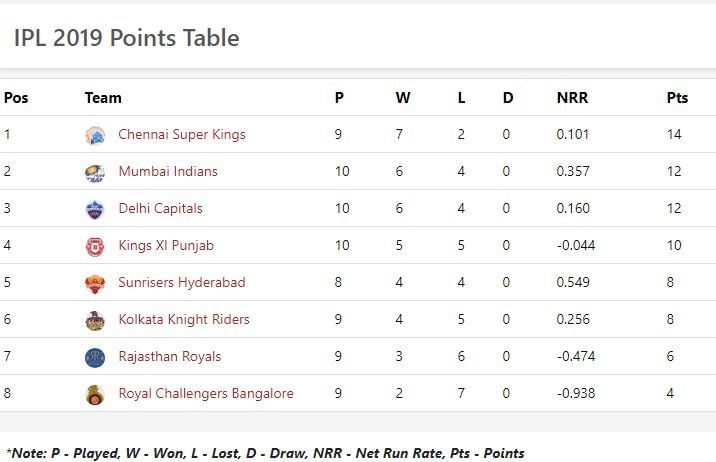Click the Delhi Capitals logo icon
Image resolution: width=716 pixels, height=462 pixels.
click(x=95, y=209)
